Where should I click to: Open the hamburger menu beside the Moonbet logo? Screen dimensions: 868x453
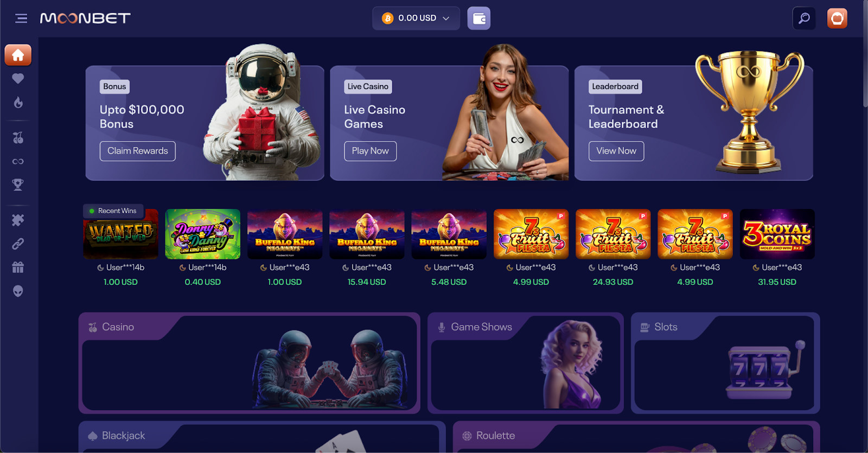coord(21,18)
